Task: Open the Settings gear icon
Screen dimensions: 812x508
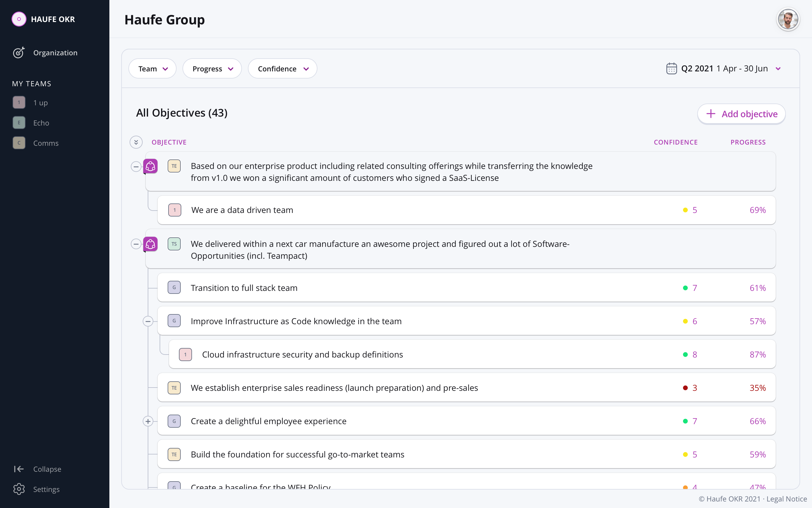Action: [x=19, y=489]
